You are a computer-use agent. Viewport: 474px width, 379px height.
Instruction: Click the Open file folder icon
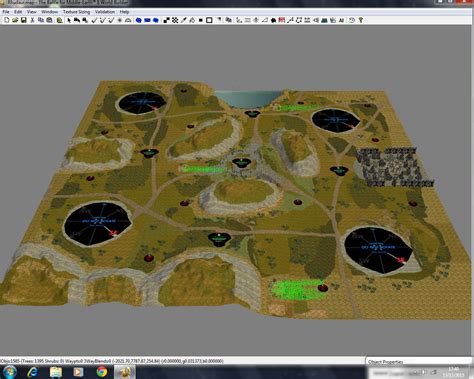click(x=15, y=20)
